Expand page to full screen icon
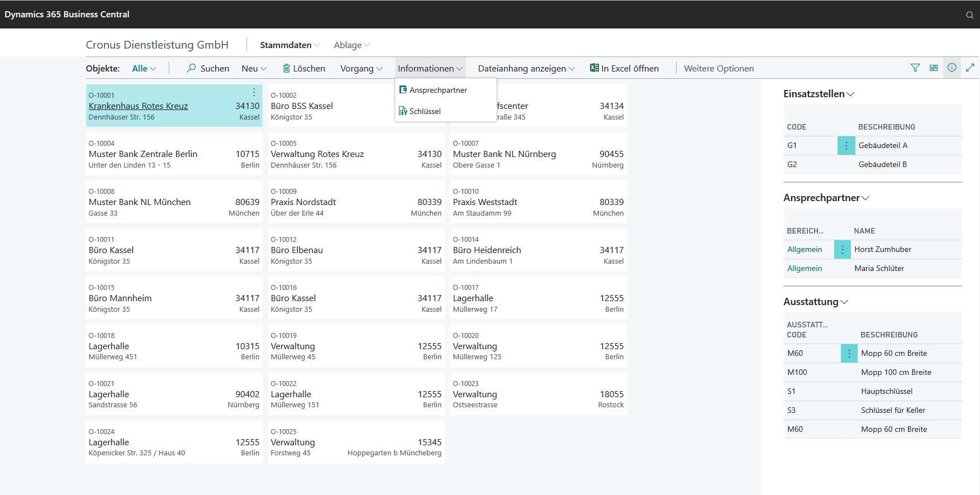 click(971, 68)
